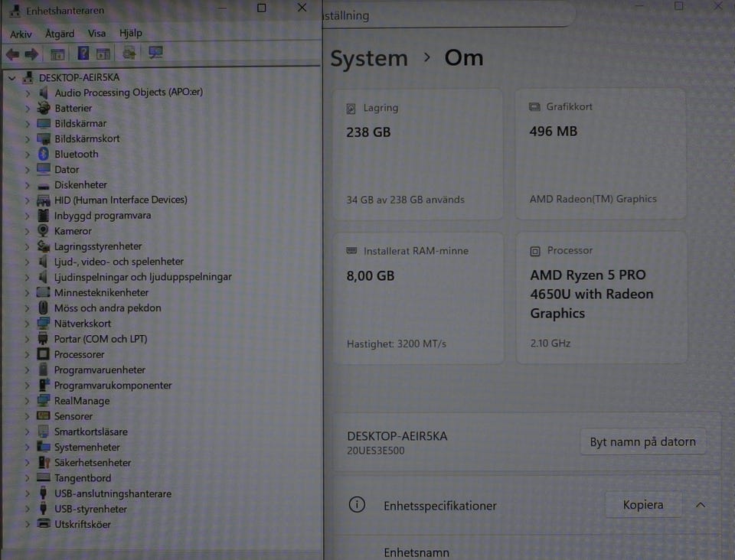Click the Forward arrow in Device Manager toolbar

coord(31,54)
